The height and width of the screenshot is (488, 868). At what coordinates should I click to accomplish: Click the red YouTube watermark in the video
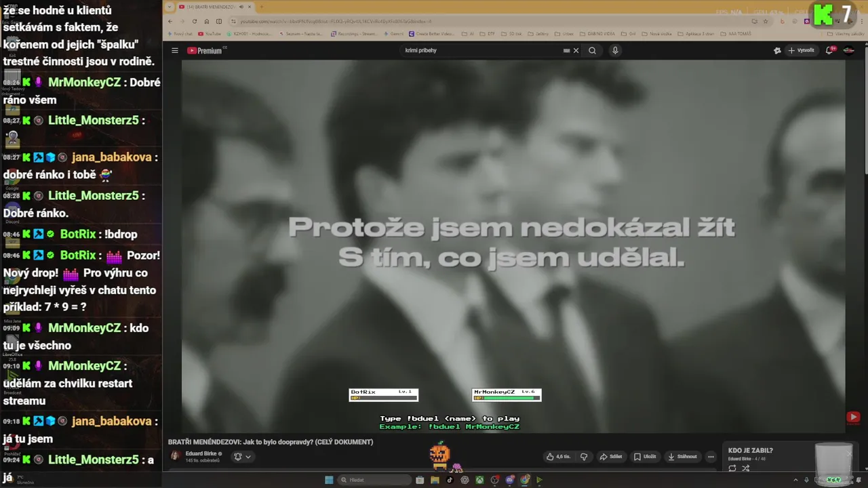pos(853,418)
